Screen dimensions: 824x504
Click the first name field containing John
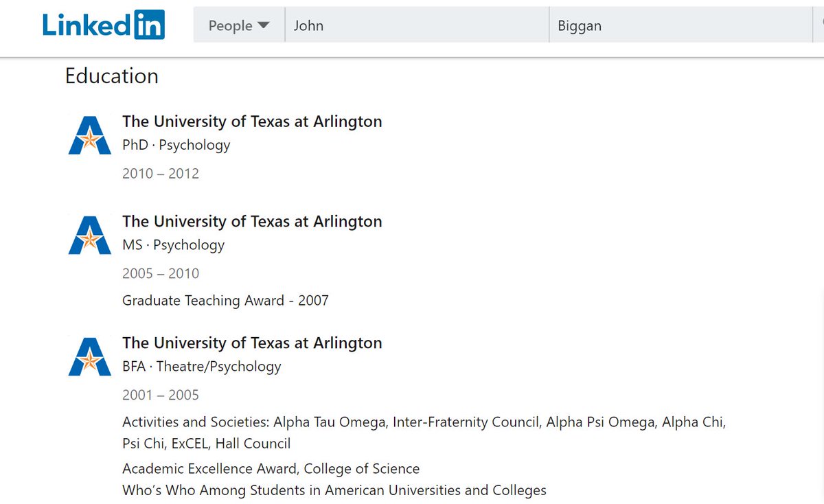417,25
